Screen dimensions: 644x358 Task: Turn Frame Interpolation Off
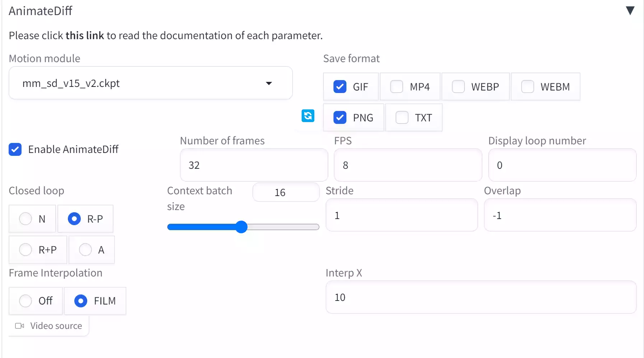coord(25,301)
